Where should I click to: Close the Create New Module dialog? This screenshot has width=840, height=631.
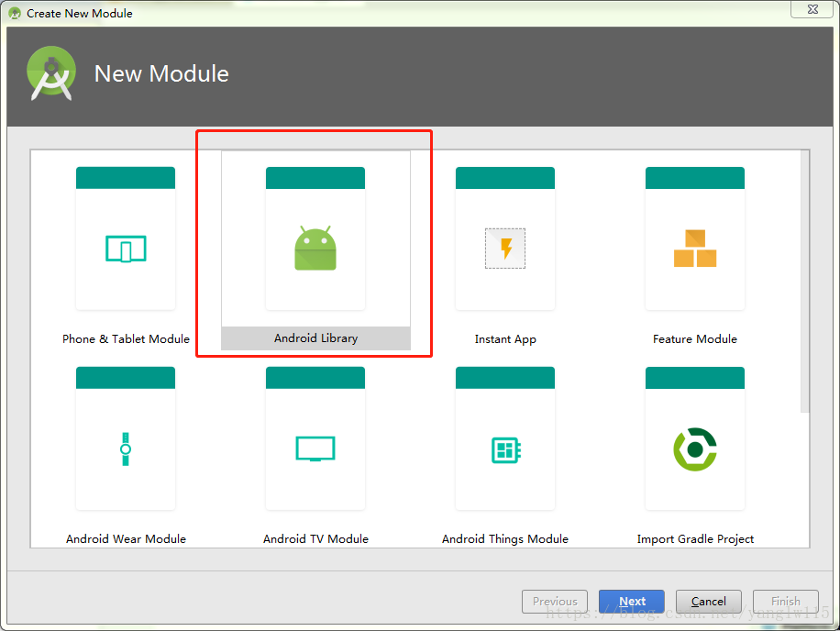(812, 9)
